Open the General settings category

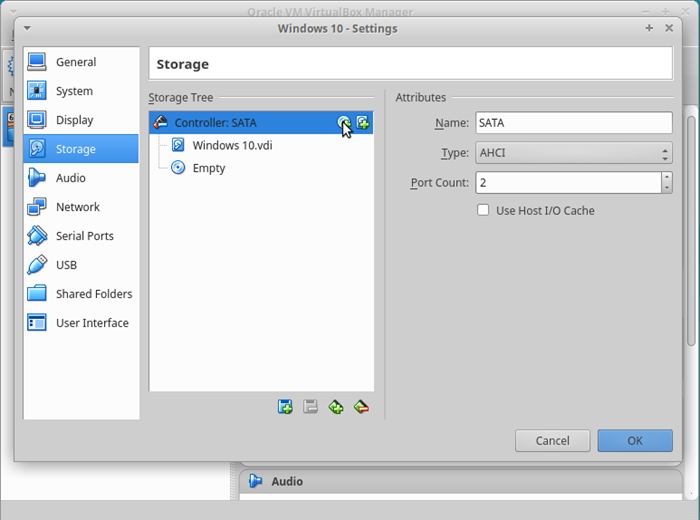tap(81, 62)
